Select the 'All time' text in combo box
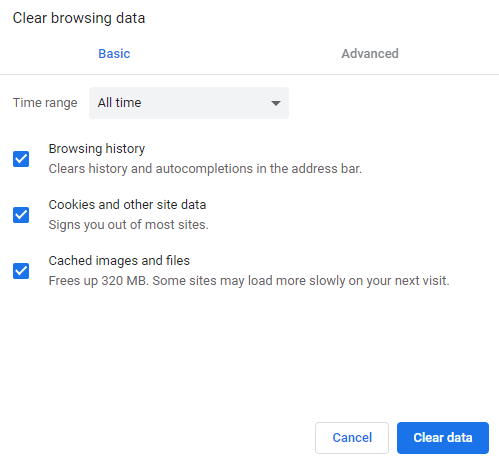The width and height of the screenshot is (499, 464). (119, 103)
